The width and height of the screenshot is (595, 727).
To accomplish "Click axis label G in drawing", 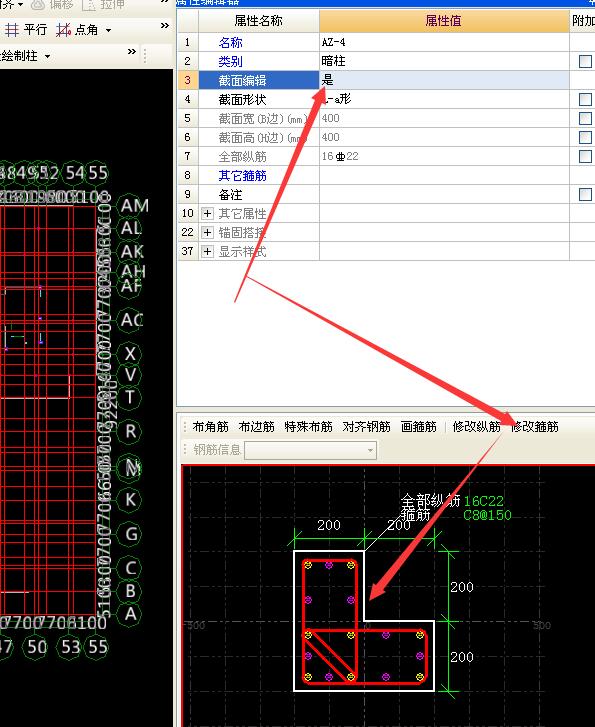I will 131,534.
